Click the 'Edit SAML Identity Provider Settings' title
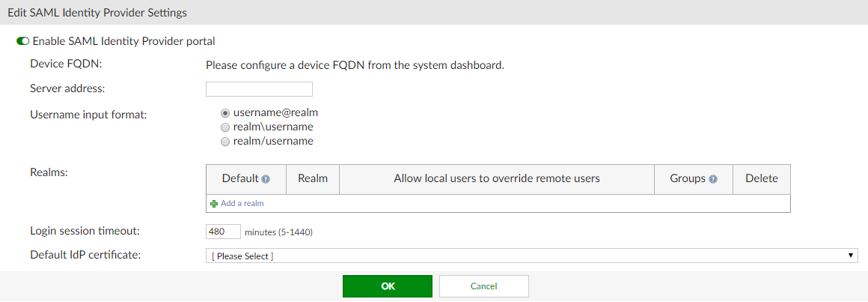868x302 pixels. tap(97, 13)
